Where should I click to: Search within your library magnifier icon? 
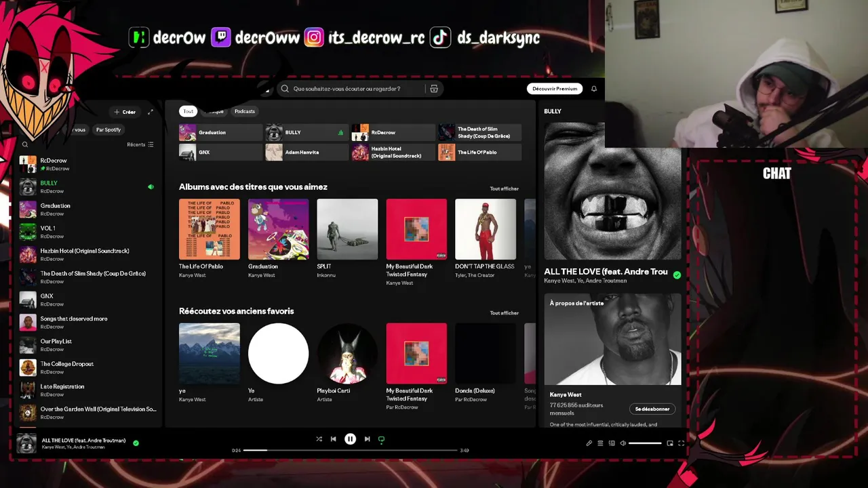pyautogui.click(x=25, y=144)
